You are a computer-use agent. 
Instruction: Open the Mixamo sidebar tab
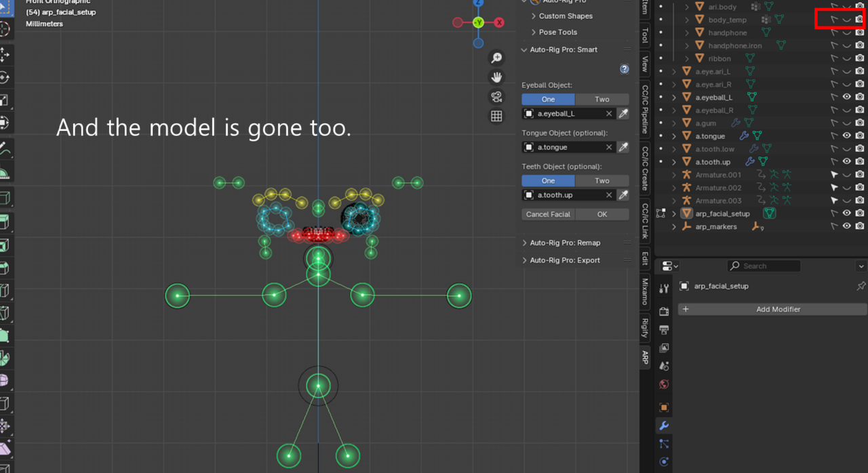[x=645, y=293]
